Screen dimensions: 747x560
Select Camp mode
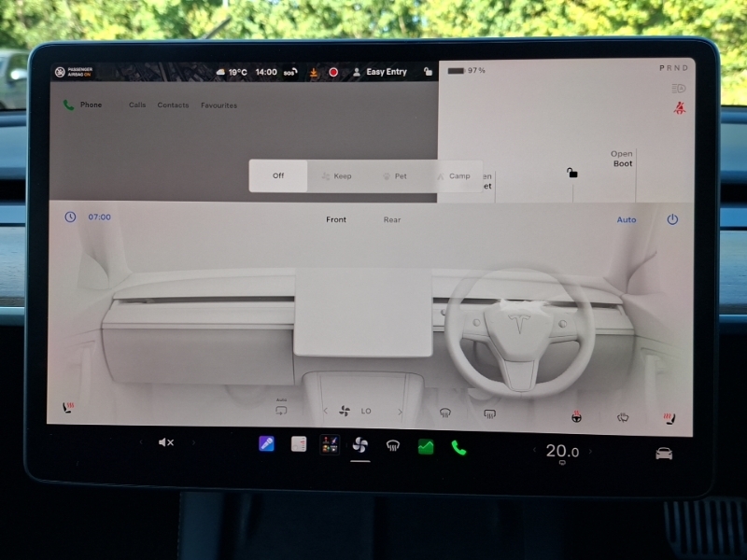pyautogui.click(x=454, y=176)
